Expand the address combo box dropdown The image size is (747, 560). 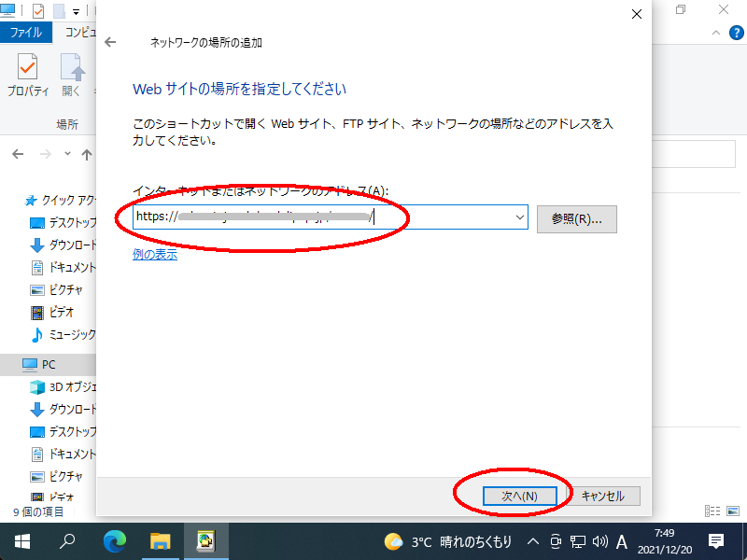520,217
